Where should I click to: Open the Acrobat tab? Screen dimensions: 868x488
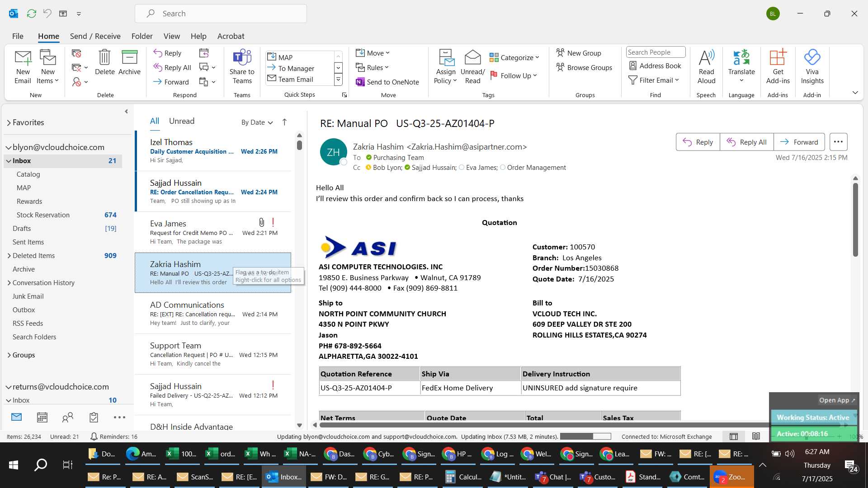231,36
